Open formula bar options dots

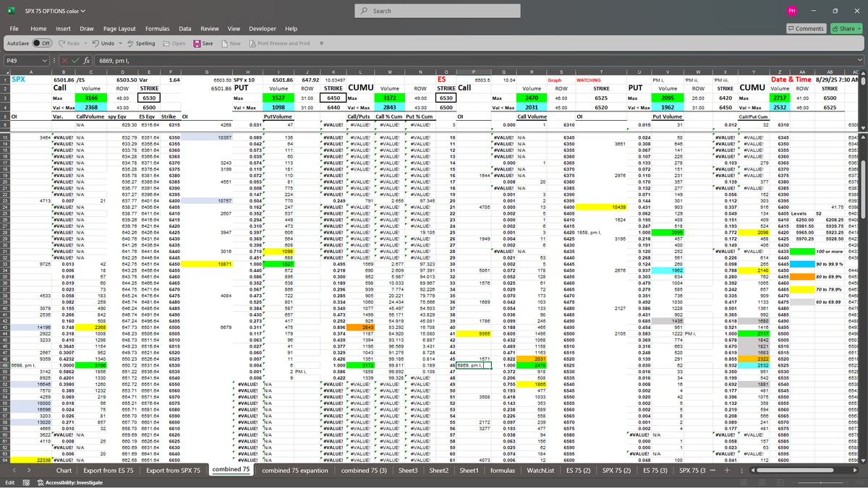point(56,61)
